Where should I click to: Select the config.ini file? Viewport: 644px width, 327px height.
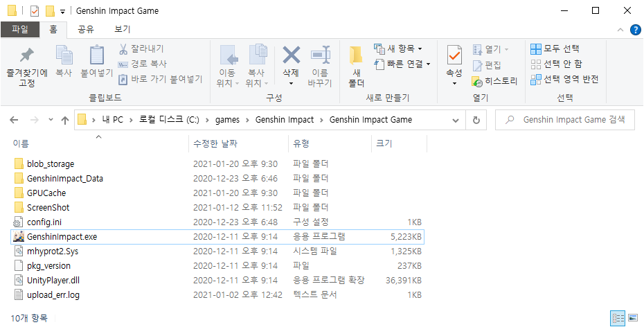pyautogui.click(x=44, y=222)
